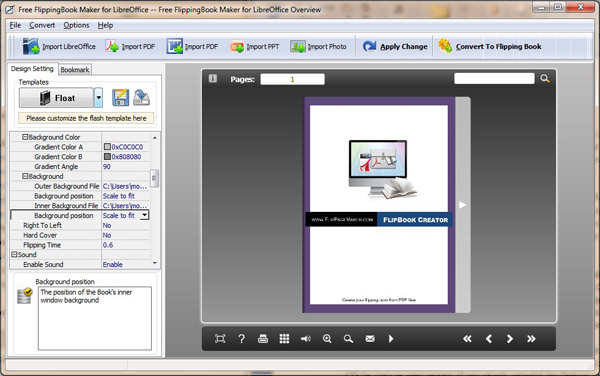Click the email share envelope icon
The width and height of the screenshot is (600, 376).
click(370, 339)
